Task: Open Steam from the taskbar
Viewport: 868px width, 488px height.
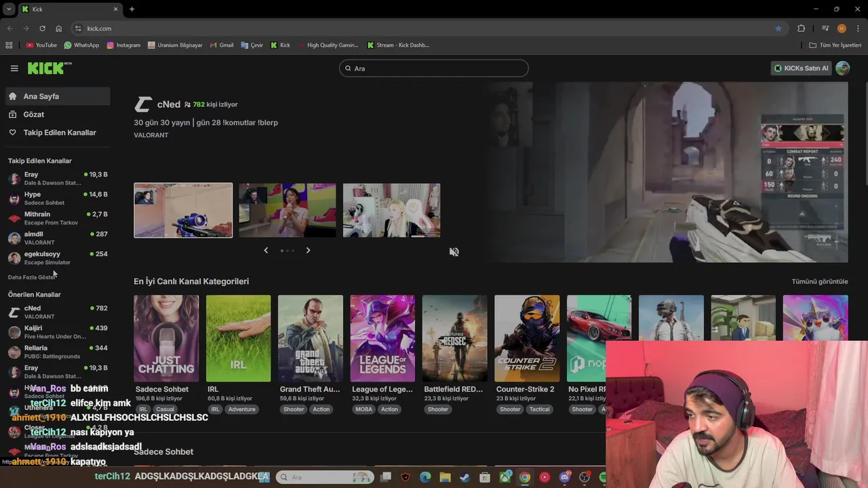Action: coord(465,477)
